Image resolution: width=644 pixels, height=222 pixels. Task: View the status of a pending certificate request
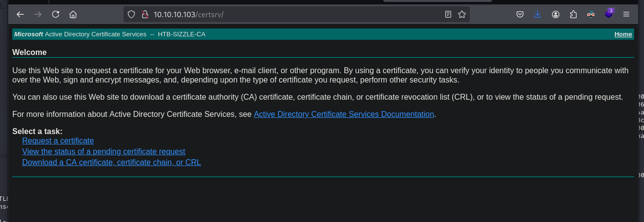coord(104,151)
